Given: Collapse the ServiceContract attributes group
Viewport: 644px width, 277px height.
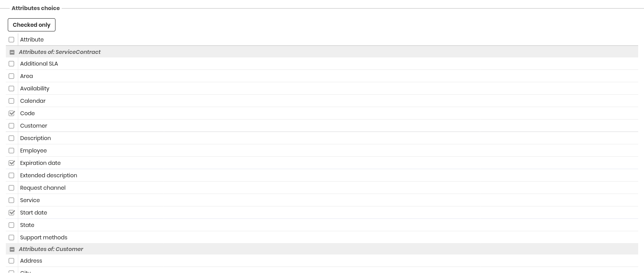Looking at the screenshot, I should [x=12, y=52].
